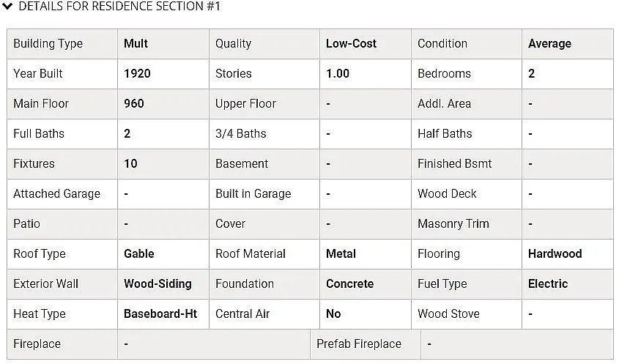Click the 'DETAILS FOR RESIDENCE SECTION #1' heading
Viewport: 619px width, 364px height.
[119, 6]
